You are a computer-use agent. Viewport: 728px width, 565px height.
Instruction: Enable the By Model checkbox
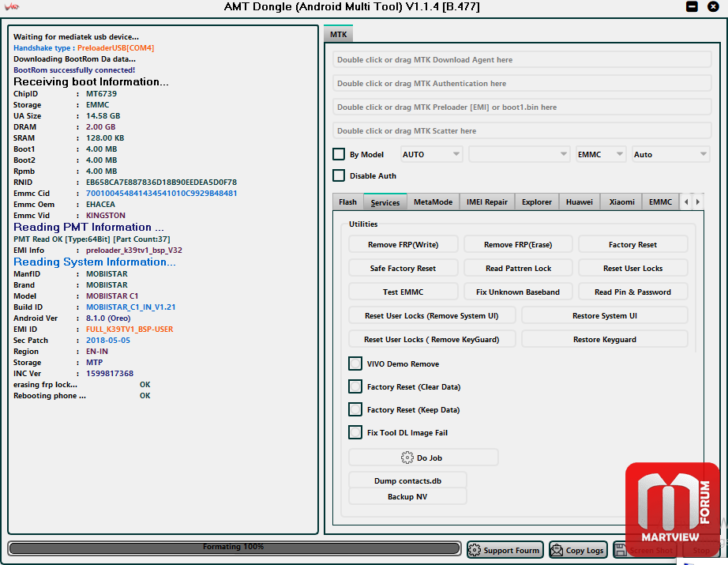point(339,154)
